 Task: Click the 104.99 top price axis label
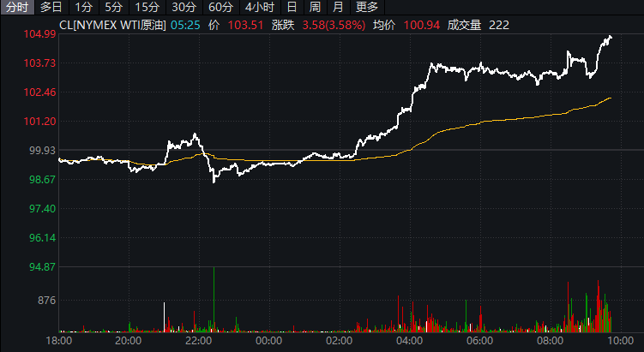point(41,34)
